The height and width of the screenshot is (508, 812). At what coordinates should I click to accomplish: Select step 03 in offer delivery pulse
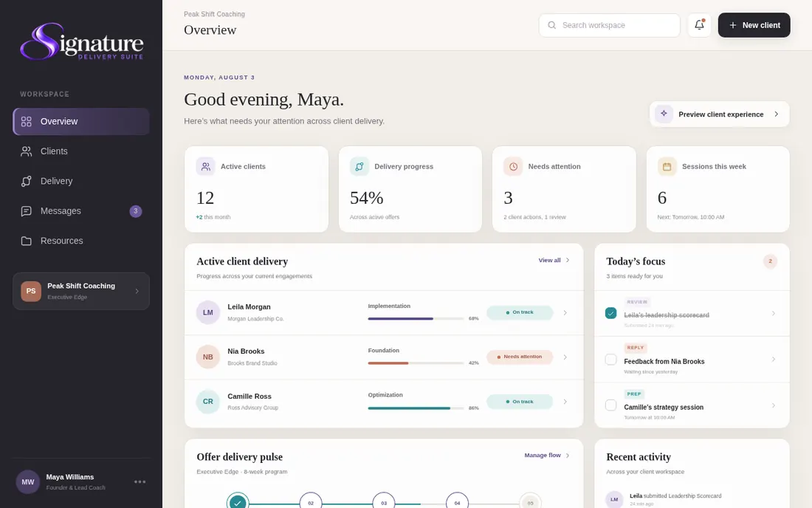coord(384,503)
